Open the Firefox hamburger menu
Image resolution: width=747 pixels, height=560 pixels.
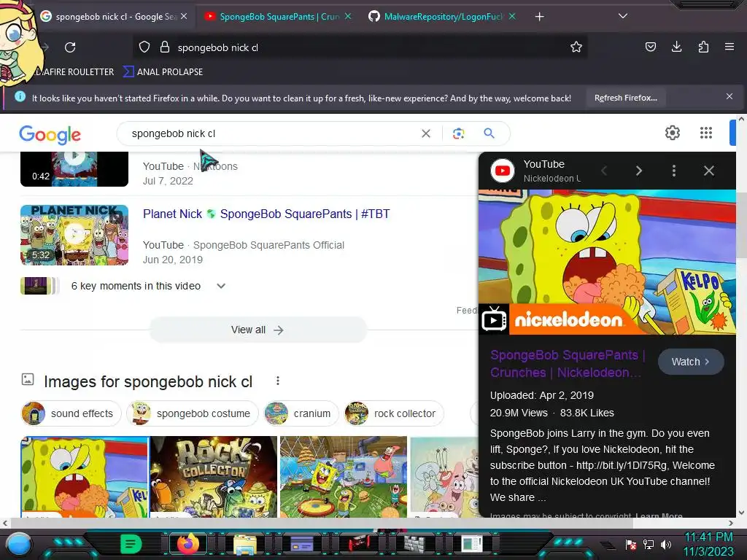pyautogui.click(x=729, y=47)
